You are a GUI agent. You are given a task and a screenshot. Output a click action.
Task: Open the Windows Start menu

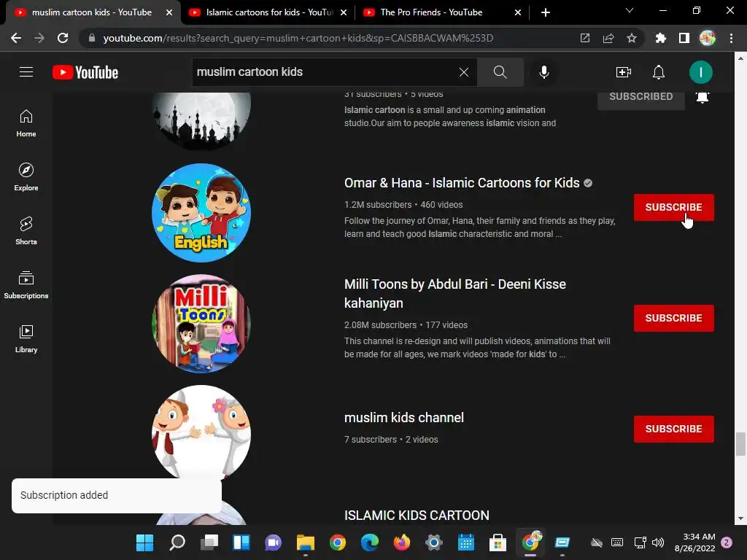(x=145, y=542)
